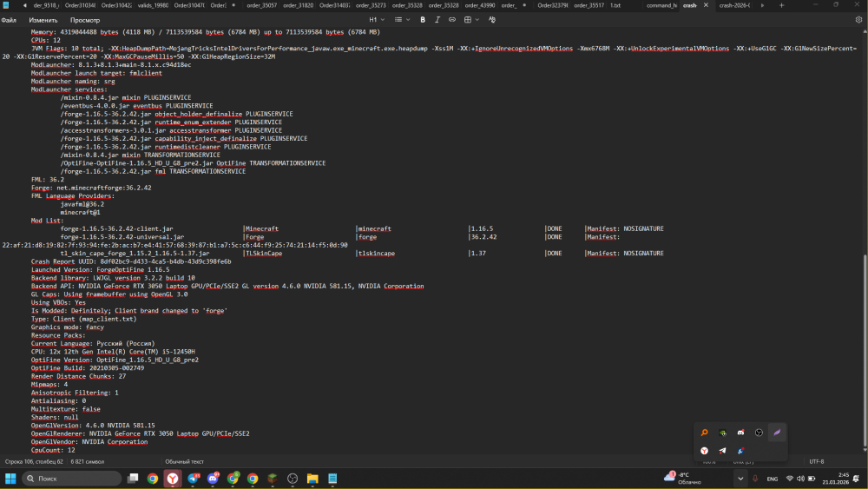Open the Windows Start menu

tap(10, 479)
